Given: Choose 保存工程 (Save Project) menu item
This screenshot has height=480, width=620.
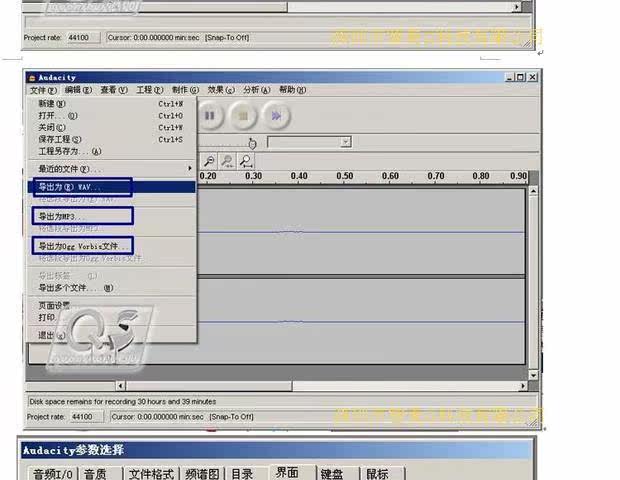Looking at the screenshot, I should point(112,140).
